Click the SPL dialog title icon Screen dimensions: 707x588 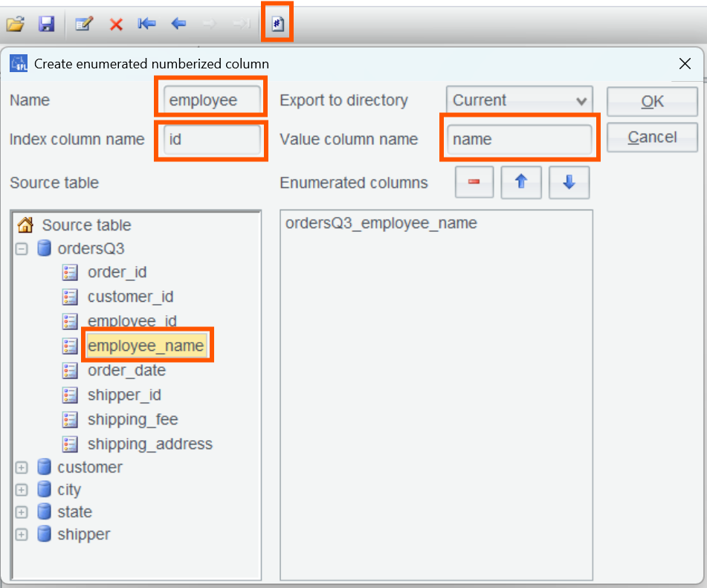[x=19, y=64]
